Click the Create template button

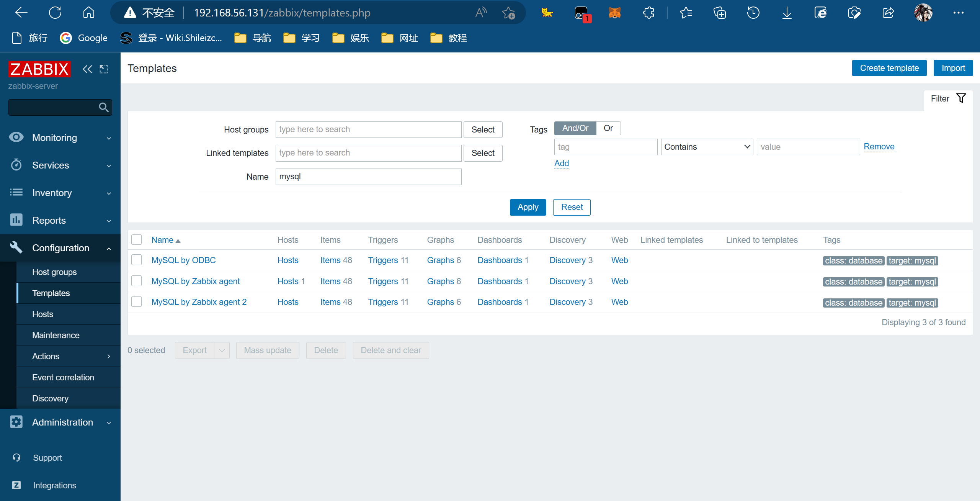click(889, 68)
